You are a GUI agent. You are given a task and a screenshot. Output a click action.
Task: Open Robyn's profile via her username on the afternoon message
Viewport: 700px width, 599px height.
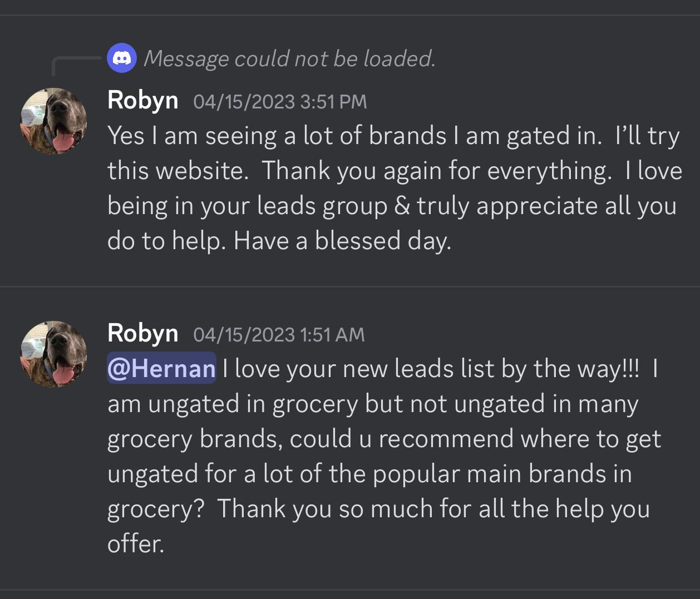pos(143,100)
